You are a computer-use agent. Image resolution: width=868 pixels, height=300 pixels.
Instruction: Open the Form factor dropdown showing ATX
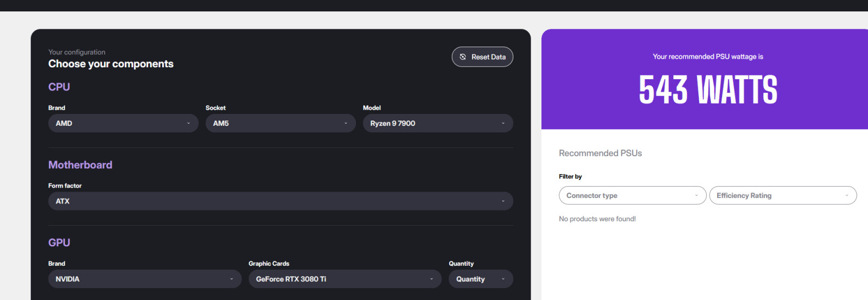point(280,201)
